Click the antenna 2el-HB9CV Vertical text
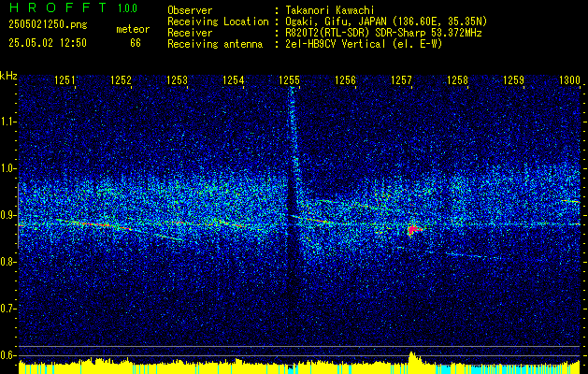The height and width of the screenshot is (374, 588). (336, 44)
